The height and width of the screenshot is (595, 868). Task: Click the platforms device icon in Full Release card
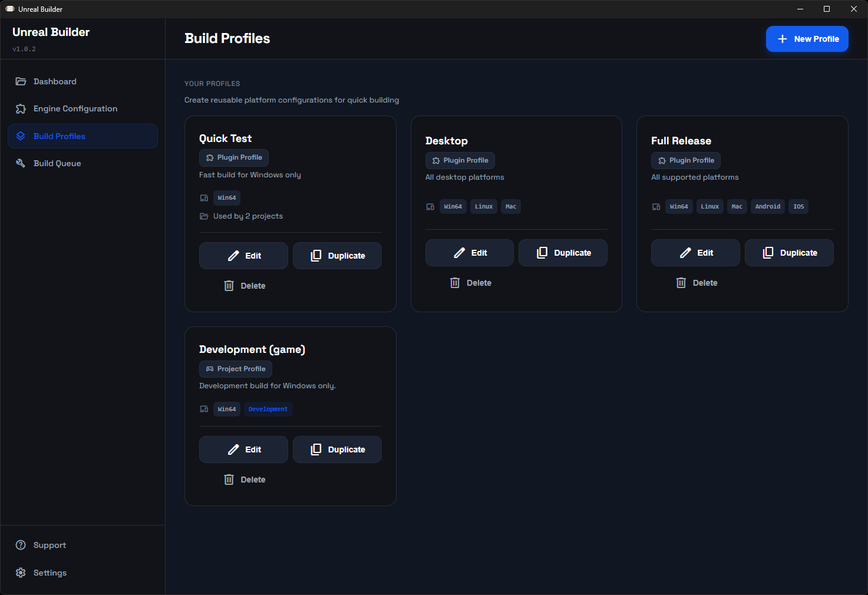coord(656,207)
